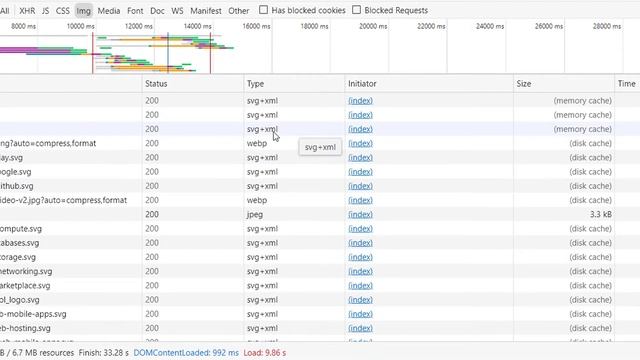Select the arketplace.svg request row
This screenshot has width=640, height=360.
(x=320, y=286)
